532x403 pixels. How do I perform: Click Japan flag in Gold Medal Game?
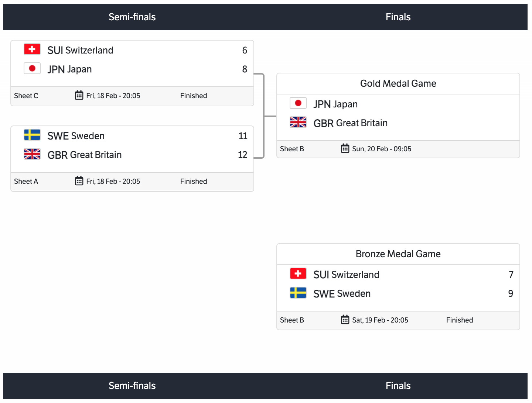tap(298, 103)
